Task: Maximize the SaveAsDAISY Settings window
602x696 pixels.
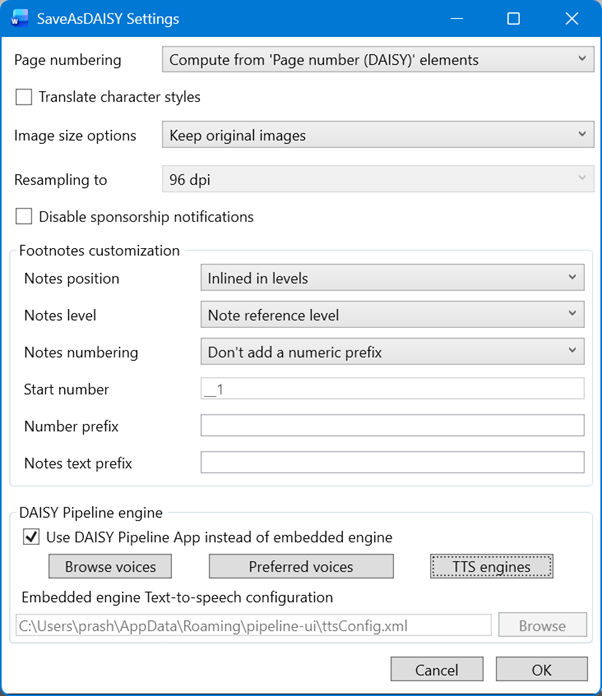Action: pos(514,19)
